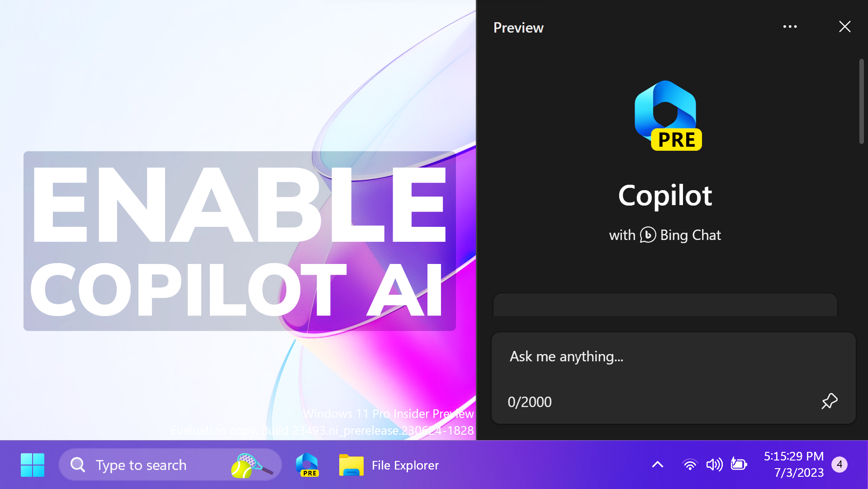This screenshot has width=868, height=489.
Task: Click the 0/2000 character counter
Action: click(530, 402)
